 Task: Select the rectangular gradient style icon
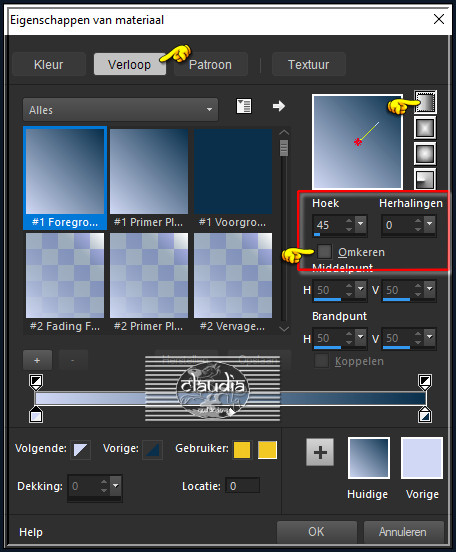425,128
